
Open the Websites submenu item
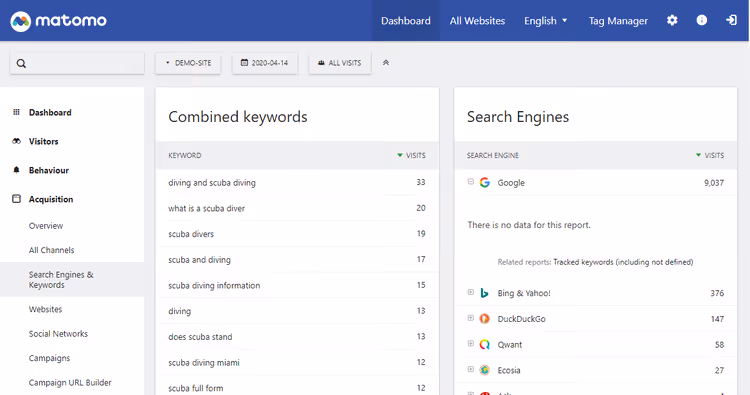[x=45, y=309]
